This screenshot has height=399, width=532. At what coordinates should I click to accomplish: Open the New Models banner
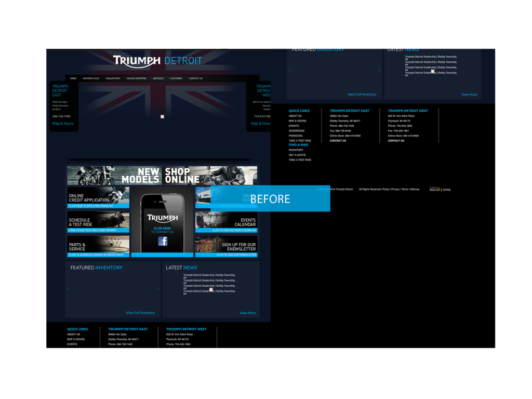point(114,176)
